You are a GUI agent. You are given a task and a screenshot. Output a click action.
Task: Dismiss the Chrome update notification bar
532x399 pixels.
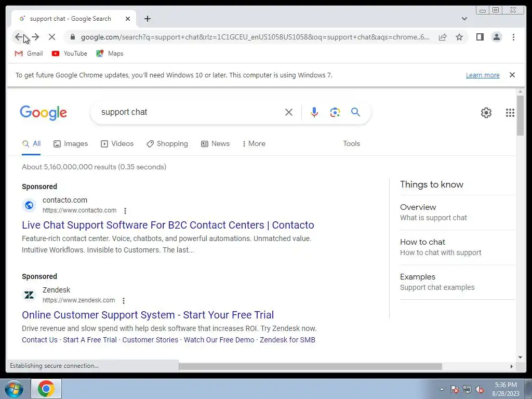coord(512,75)
